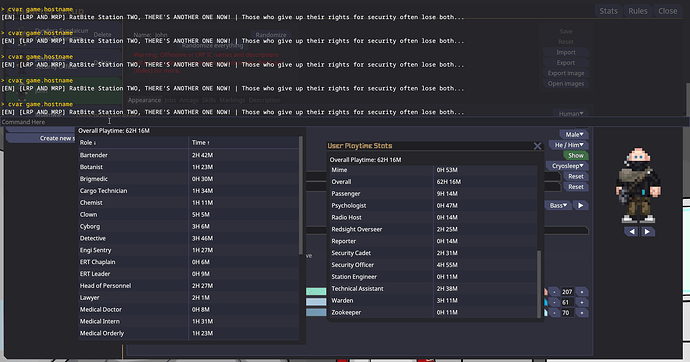Viewport: 690px width, 362px height.
Task: Select the light blue color swatch
Action: [x=316, y=302]
